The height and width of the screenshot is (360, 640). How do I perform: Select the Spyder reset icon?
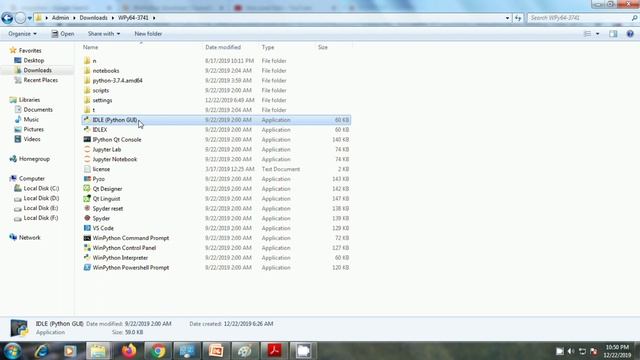click(87, 208)
